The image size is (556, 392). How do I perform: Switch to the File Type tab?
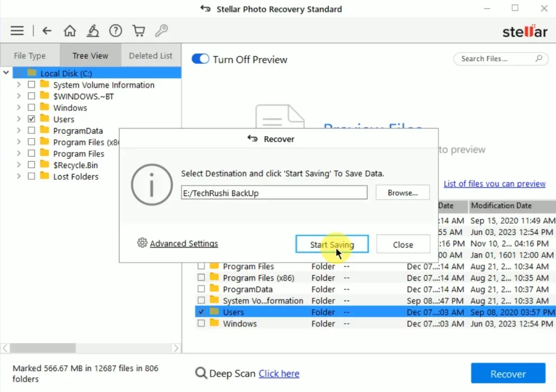pos(30,56)
